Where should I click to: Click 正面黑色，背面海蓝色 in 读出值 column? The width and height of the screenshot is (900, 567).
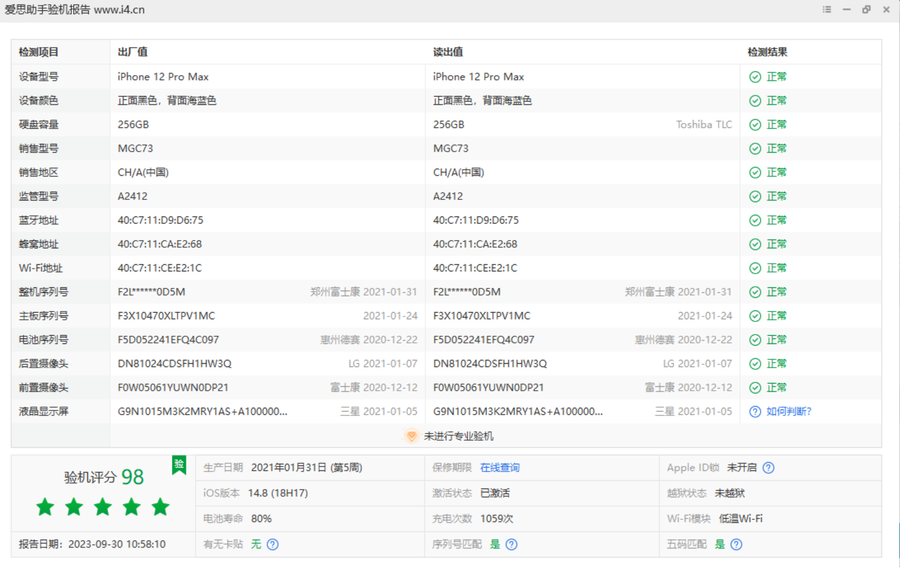(482, 101)
